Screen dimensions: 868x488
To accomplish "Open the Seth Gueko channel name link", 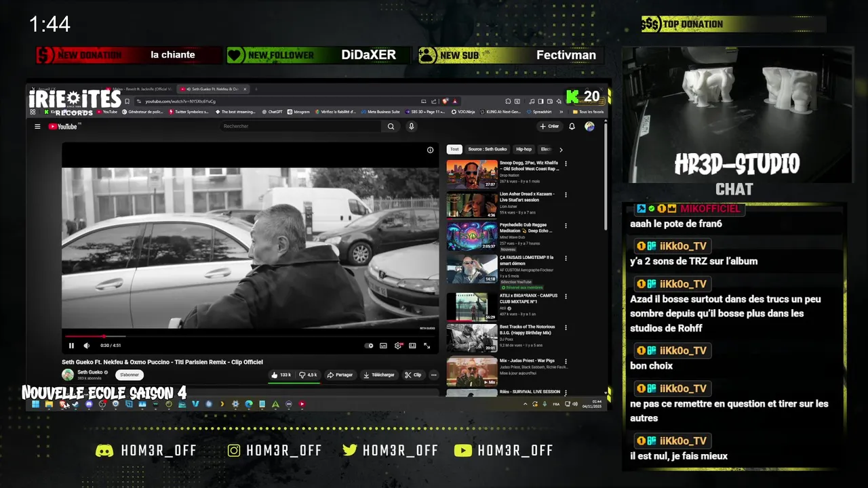I will 90,372.
